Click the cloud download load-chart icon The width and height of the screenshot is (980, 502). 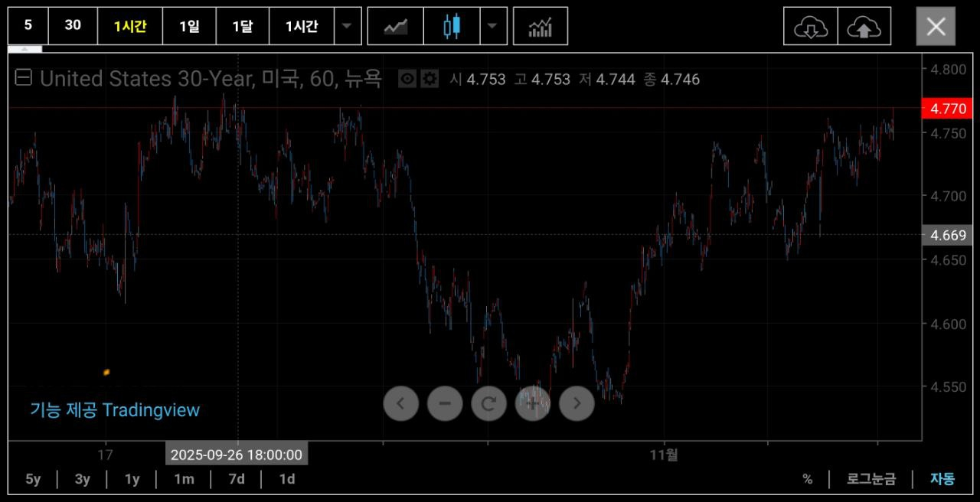point(811,27)
